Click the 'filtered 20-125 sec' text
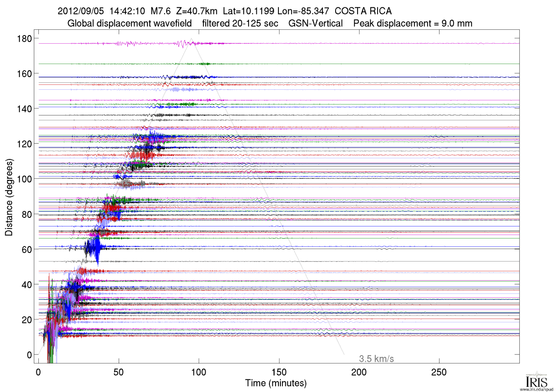This screenshot has width=556, height=392. coord(240,23)
